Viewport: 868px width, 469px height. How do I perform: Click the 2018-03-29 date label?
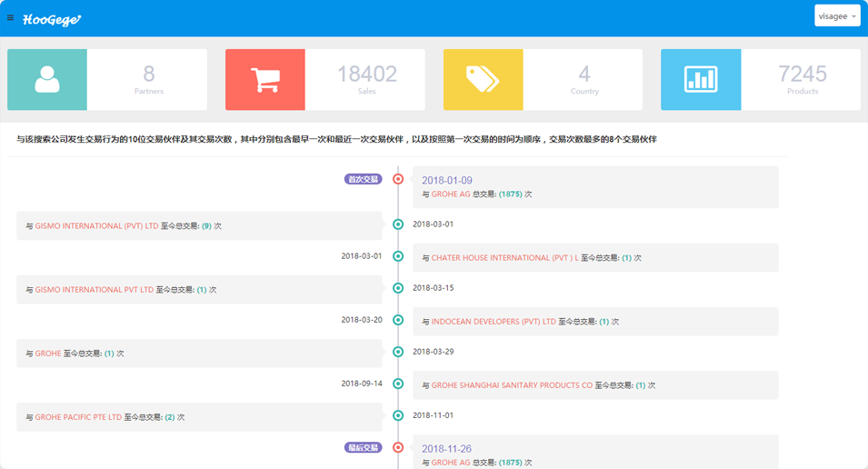coord(434,352)
